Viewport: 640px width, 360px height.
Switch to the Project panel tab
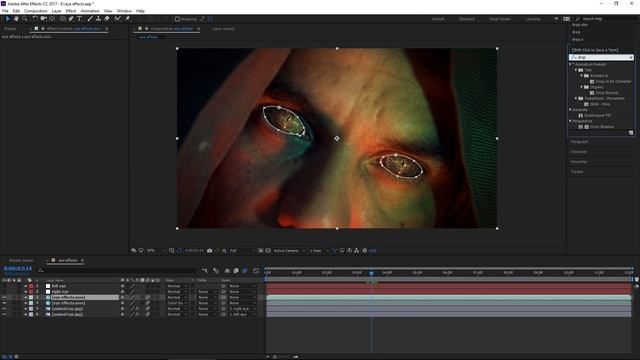(10, 29)
